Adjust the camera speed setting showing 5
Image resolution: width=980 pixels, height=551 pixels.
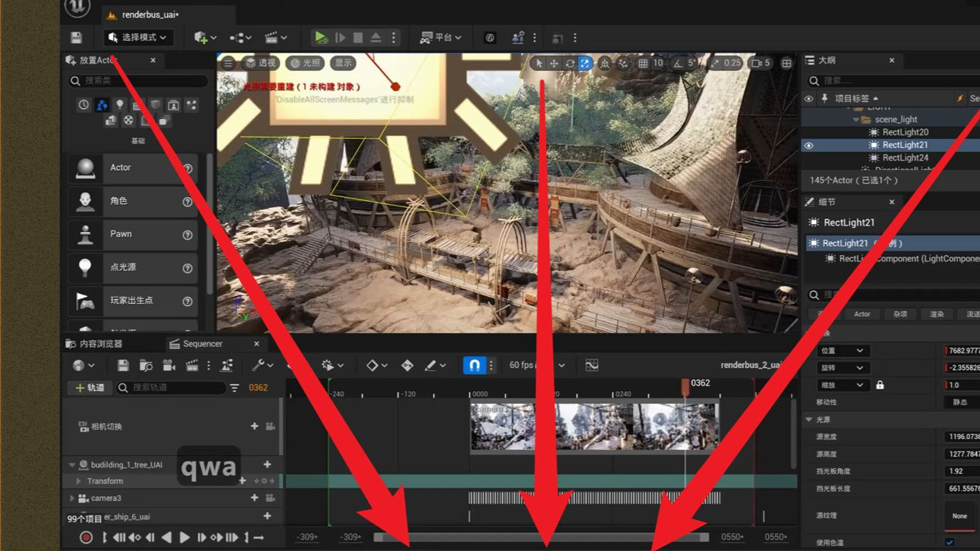761,63
